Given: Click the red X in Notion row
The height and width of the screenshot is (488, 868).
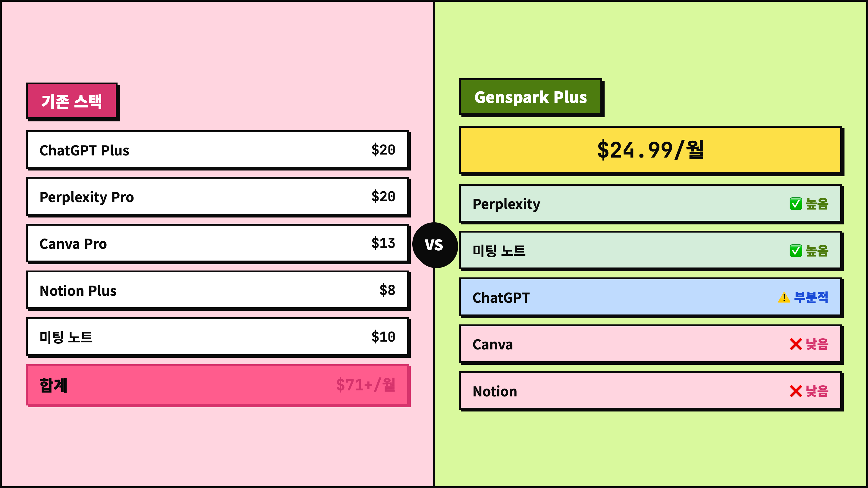Looking at the screenshot, I should (x=796, y=391).
